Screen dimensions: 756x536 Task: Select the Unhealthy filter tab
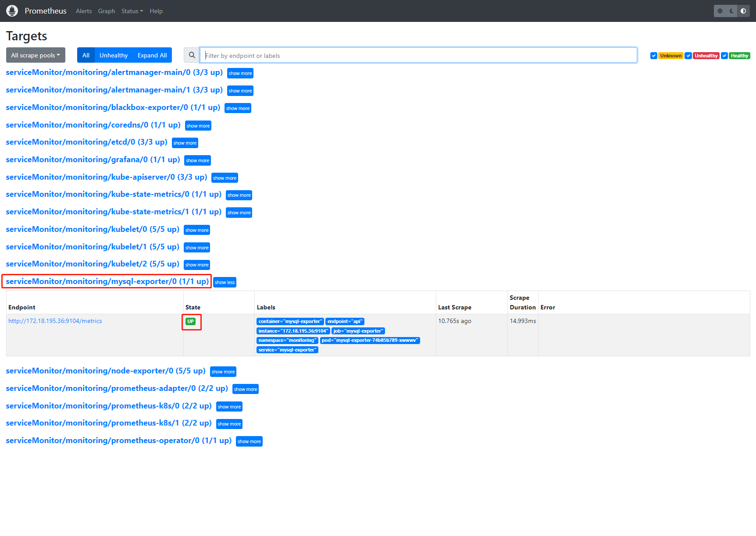[114, 55]
